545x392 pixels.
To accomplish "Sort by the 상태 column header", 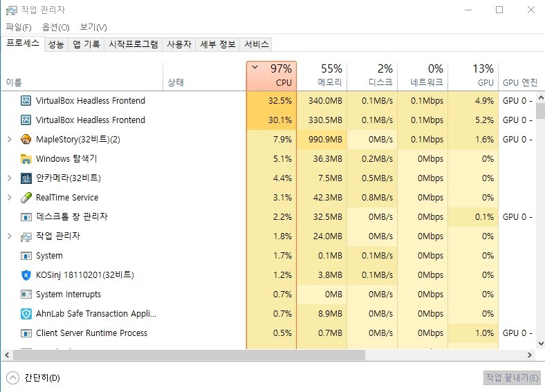I will point(205,77).
